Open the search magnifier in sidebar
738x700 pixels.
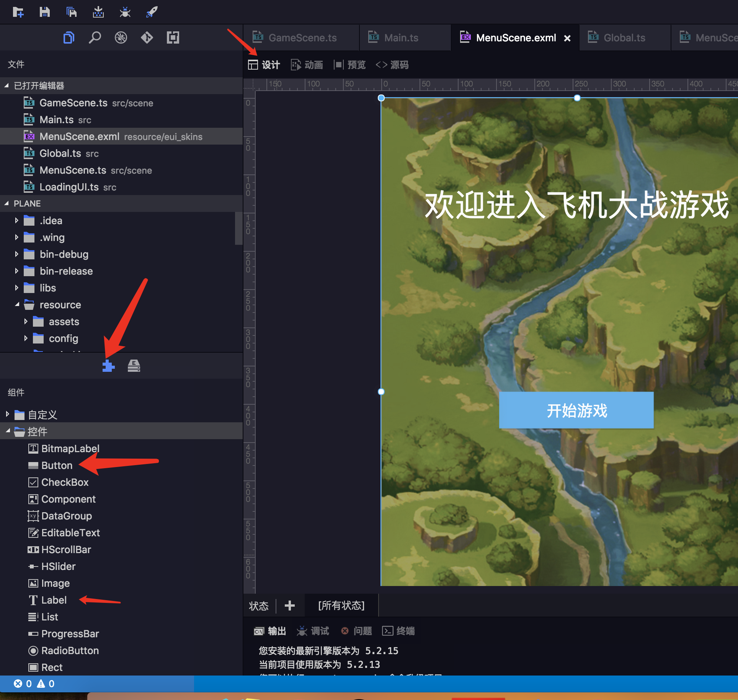click(95, 37)
